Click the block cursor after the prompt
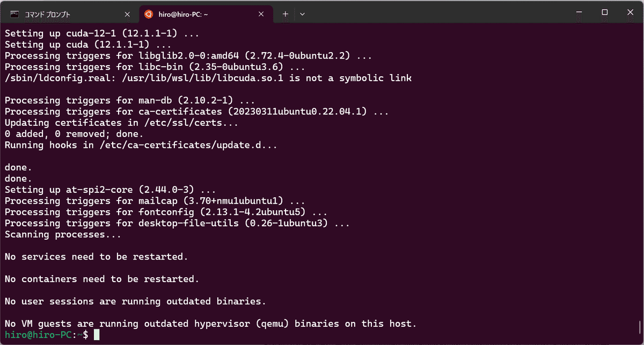The image size is (644, 345). [x=97, y=335]
